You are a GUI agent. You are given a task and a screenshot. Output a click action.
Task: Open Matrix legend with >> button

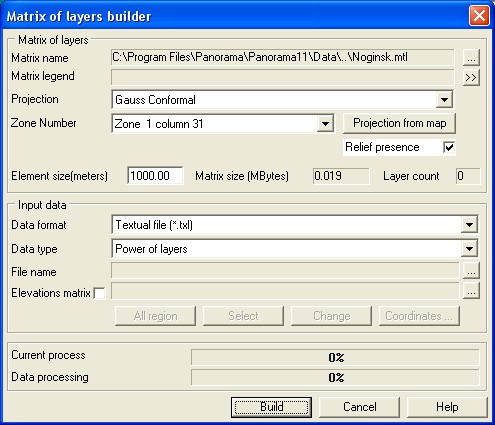[471, 77]
